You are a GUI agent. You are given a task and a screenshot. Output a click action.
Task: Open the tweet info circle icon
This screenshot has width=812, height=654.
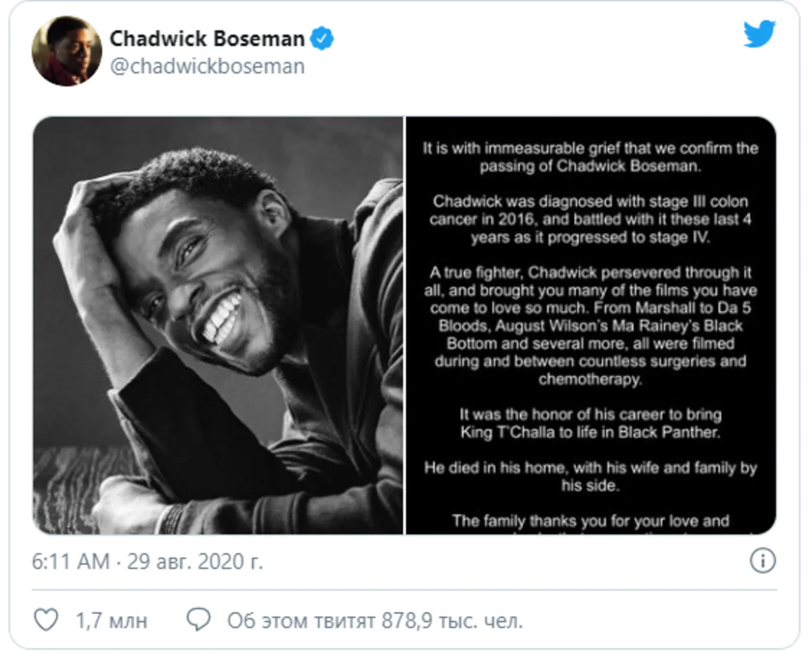pos(763,561)
